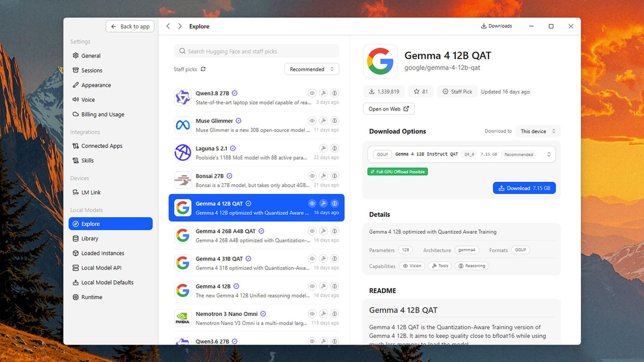Click the Qwen3.8 27B model logo

[x=183, y=98]
